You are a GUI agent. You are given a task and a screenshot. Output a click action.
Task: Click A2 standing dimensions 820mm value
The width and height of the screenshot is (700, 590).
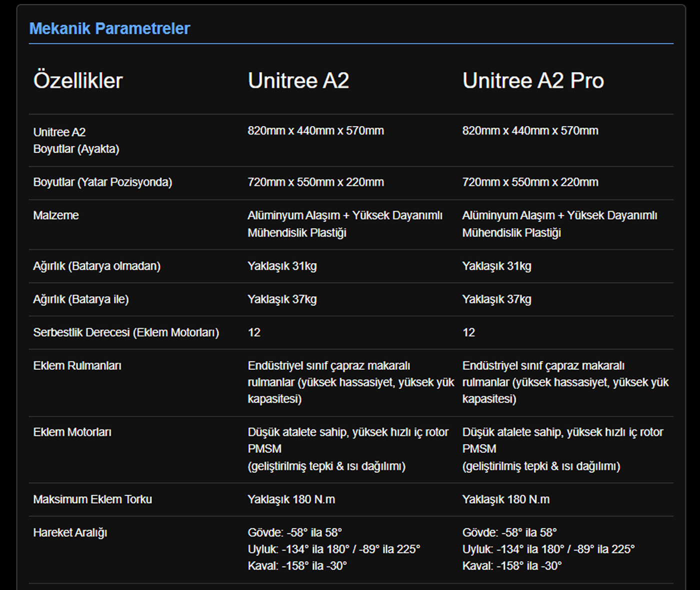pyautogui.click(x=315, y=131)
